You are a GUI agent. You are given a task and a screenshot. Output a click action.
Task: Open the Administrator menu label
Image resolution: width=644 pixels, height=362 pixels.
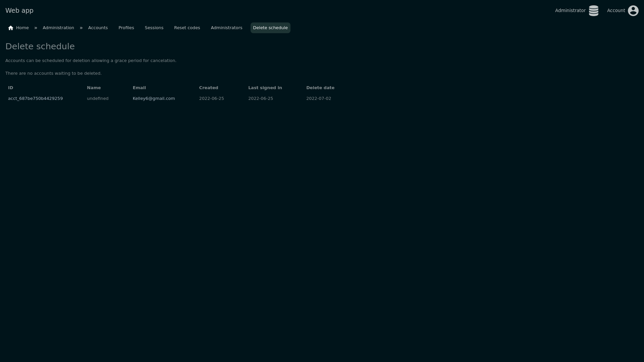(x=570, y=11)
